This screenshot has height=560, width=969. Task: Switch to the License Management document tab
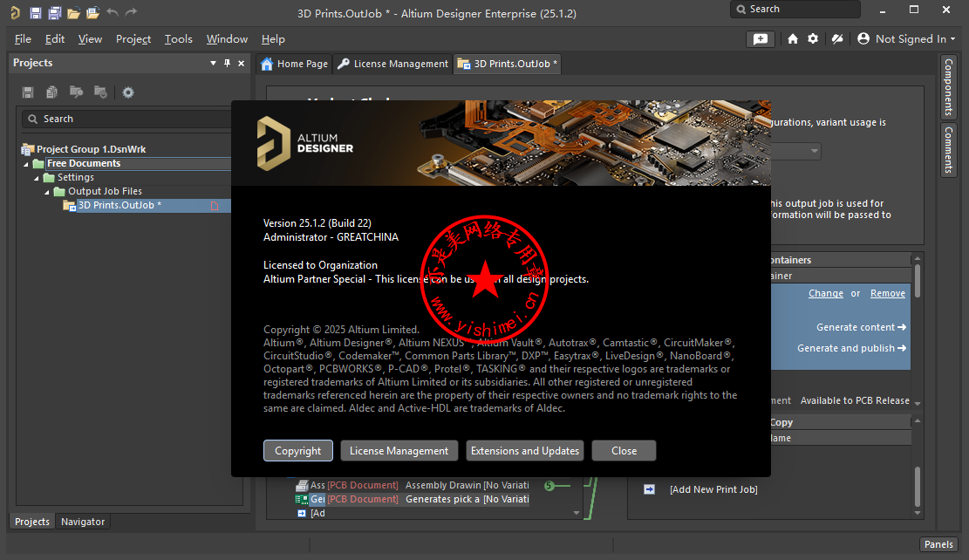coord(392,64)
